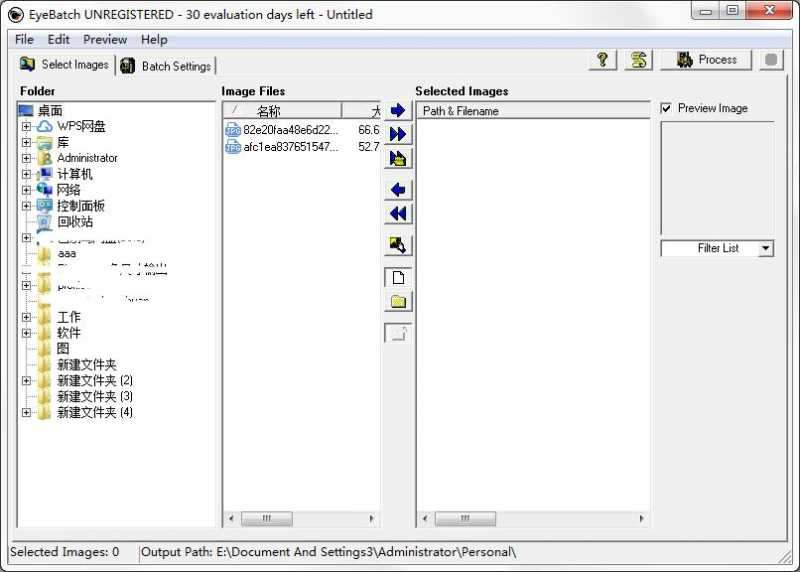Select the blank page file-mode toggle button
The width and height of the screenshot is (800, 572).
point(398,277)
